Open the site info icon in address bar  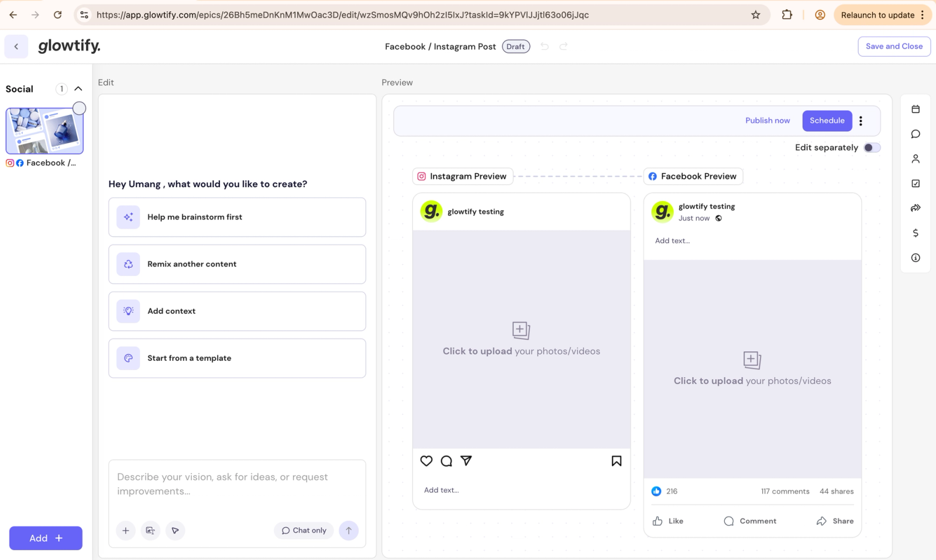pos(84,15)
